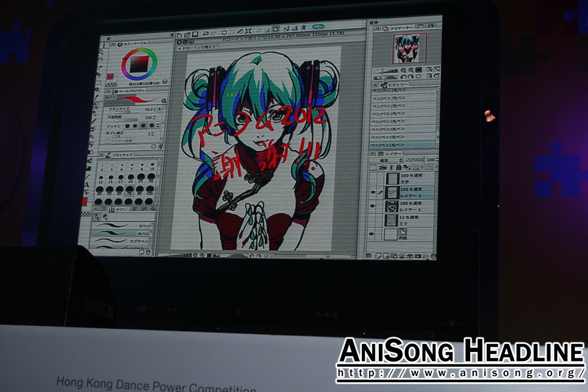Click the Navigator preview thumbnail
The height and width of the screenshot is (392, 588).
point(409,48)
